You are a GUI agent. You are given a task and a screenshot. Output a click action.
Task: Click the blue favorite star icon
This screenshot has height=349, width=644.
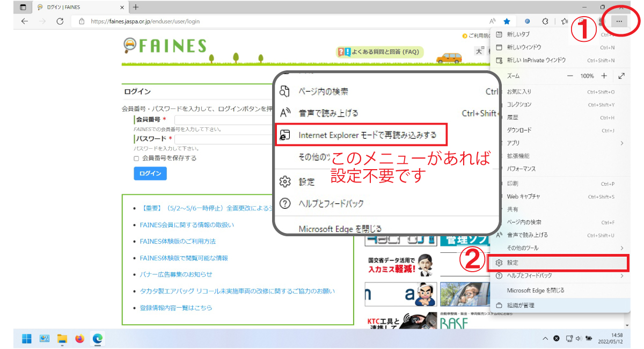(x=507, y=21)
